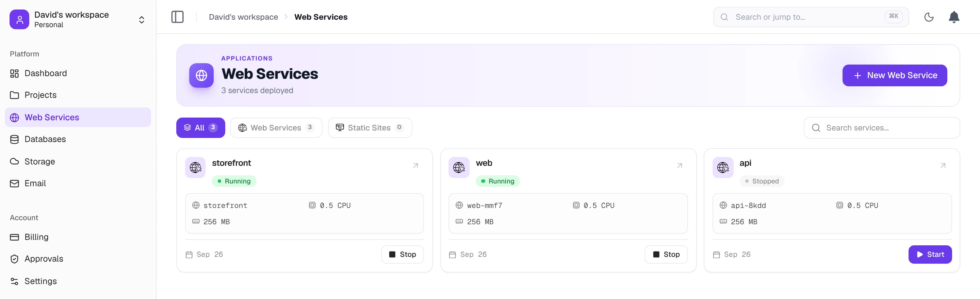Click the Stopped status badge on api
The width and height of the screenshot is (980, 299).
pos(762,181)
